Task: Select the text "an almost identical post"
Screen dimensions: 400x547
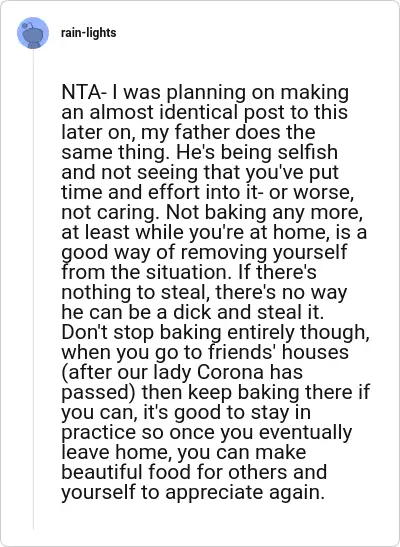Action: 151,112
